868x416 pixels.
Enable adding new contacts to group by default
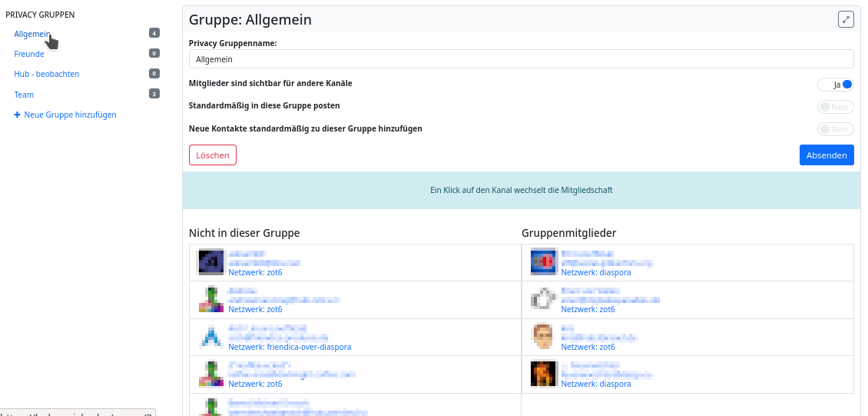(x=836, y=129)
